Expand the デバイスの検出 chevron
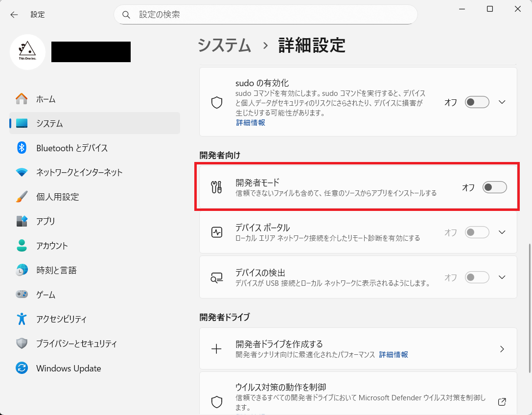The image size is (532, 415). point(502,277)
